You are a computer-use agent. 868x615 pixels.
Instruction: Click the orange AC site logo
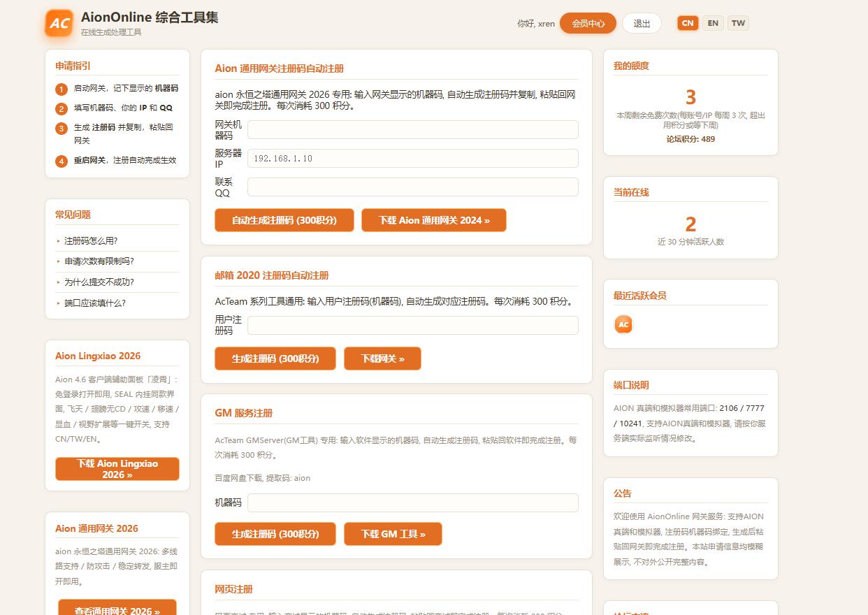[59, 23]
